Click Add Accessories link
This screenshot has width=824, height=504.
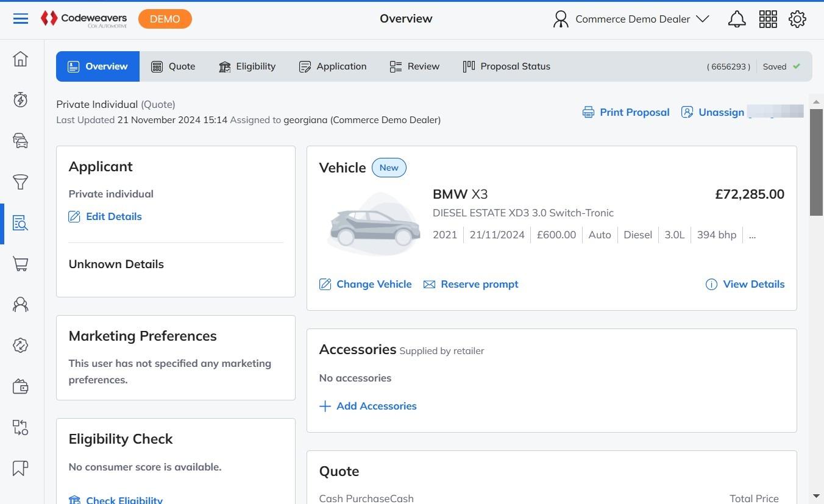pos(377,406)
